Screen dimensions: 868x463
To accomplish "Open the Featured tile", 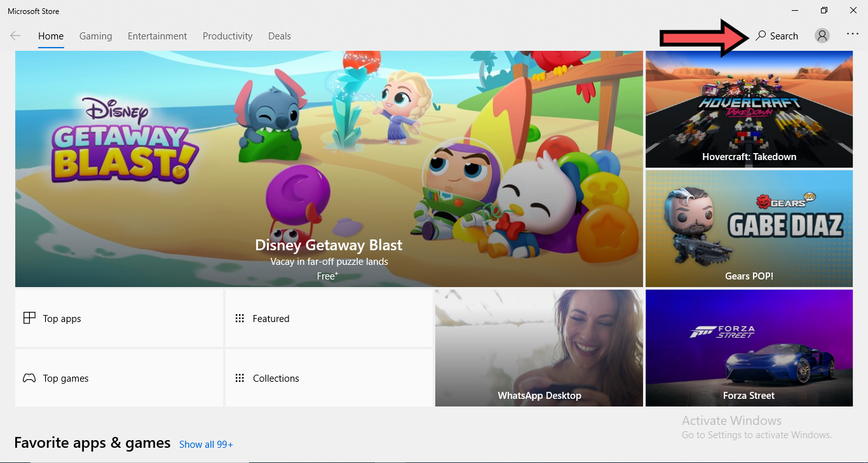I will coord(329,318).
